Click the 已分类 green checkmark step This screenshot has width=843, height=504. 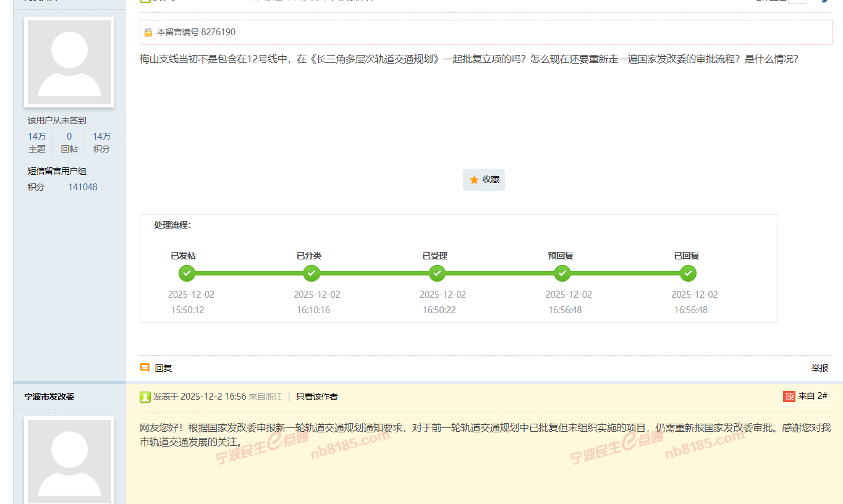pos(312,273)
